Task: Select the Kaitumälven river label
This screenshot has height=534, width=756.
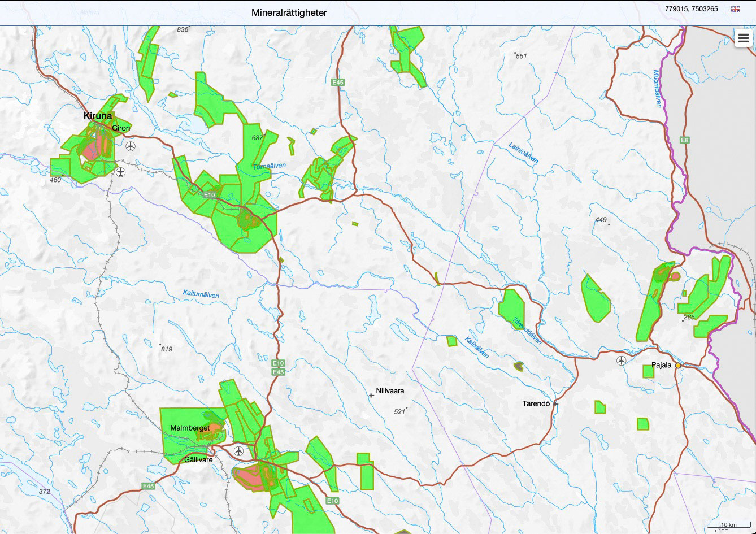Action: point(201,294)
